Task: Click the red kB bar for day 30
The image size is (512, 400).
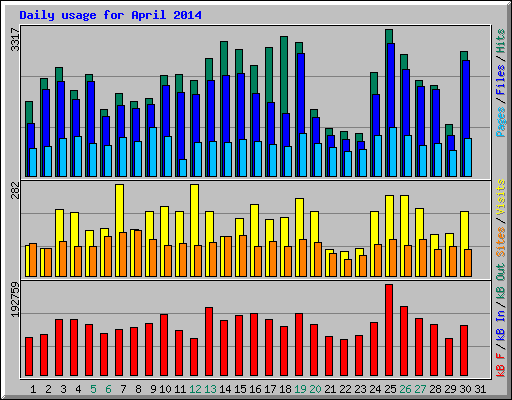Action: coord(464,351)
